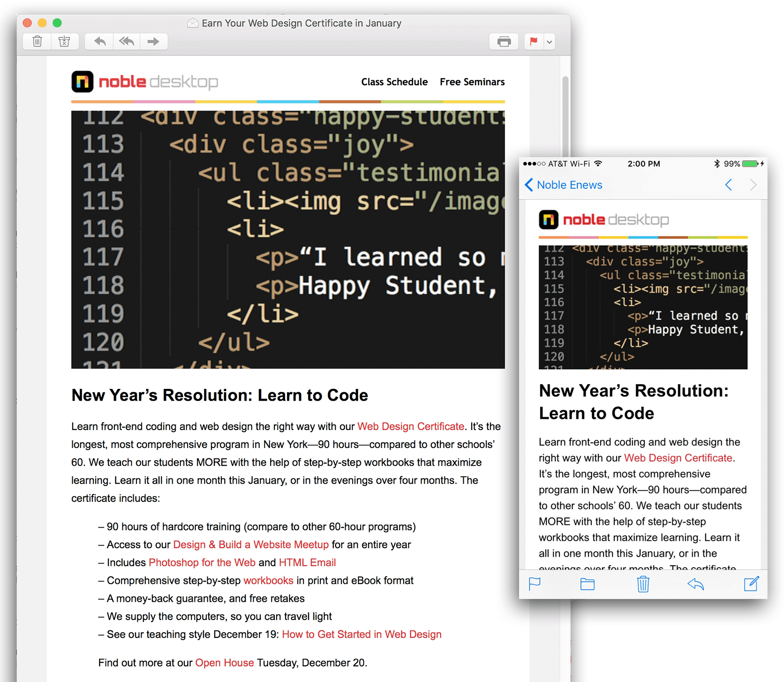
Task: Open Web Design Certificate link in phone email
Action: (678, 458)
